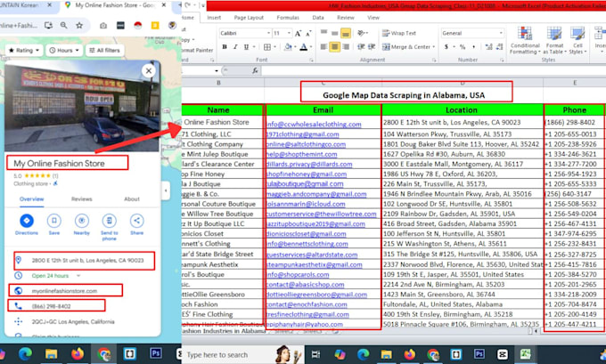Viewport: 606px width, 364px height.
Task: Open the Hours filter dropdown in Maps
Action: pos(64,50)
